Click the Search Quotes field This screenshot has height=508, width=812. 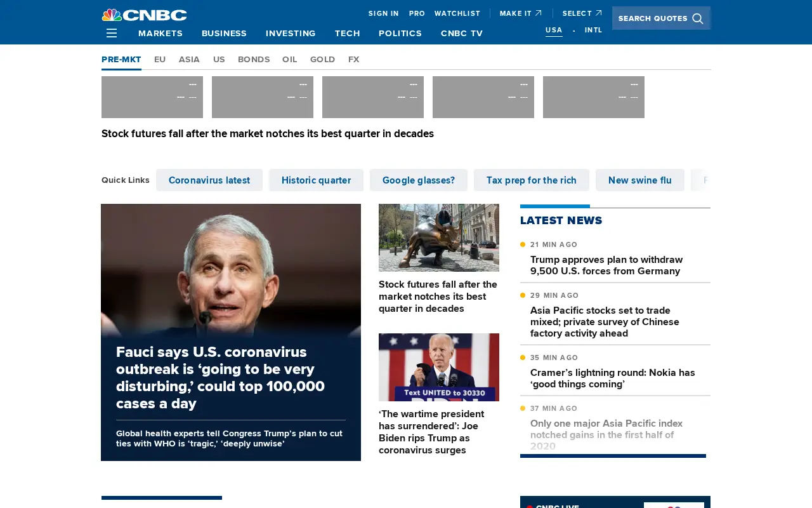pyautogui.click(x=661, y=18)
